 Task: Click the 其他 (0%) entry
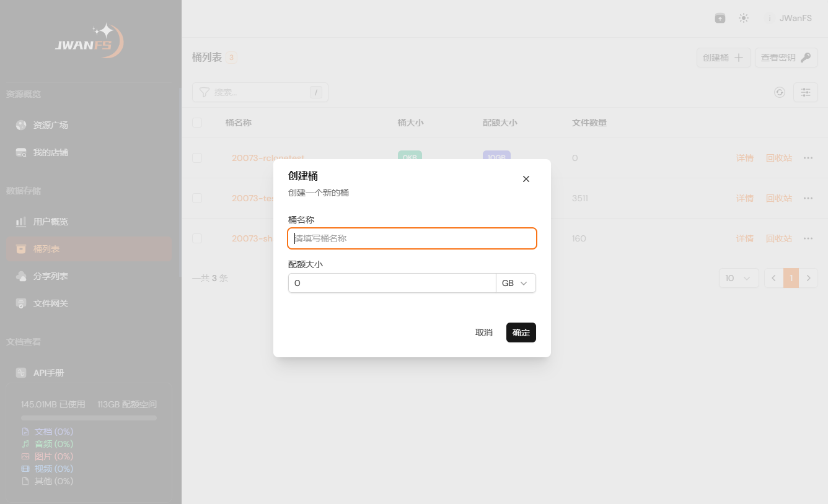pos(48,481)
